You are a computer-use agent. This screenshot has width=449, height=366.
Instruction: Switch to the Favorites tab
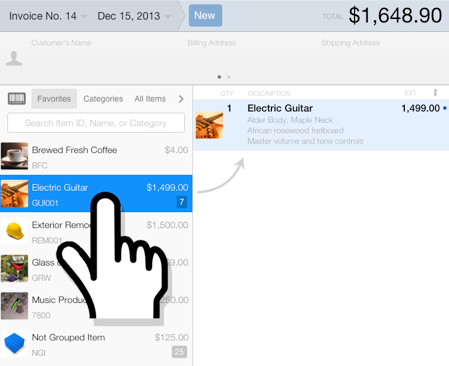click(54, 99)
